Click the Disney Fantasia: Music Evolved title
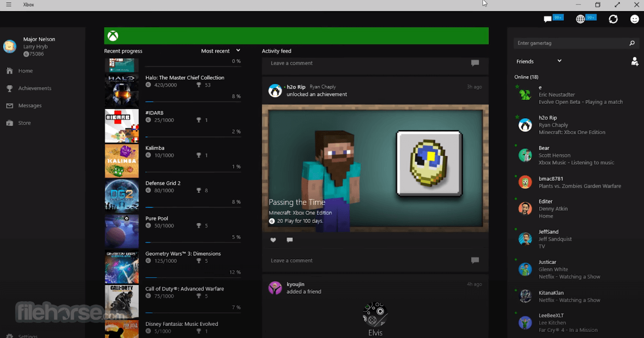644x338 pixels. [x=182, y=324]
